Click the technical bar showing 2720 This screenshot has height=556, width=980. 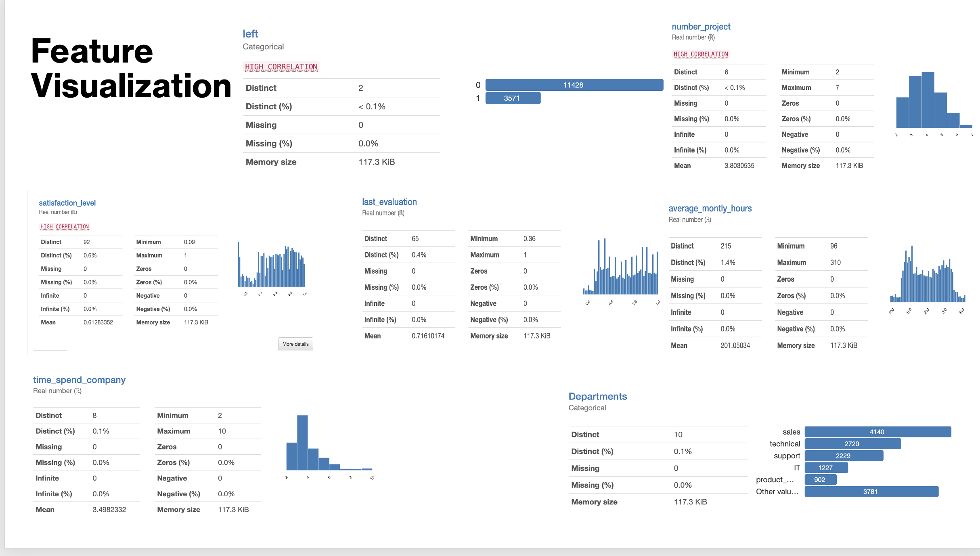pyautogui.click(x=852, y=444)
